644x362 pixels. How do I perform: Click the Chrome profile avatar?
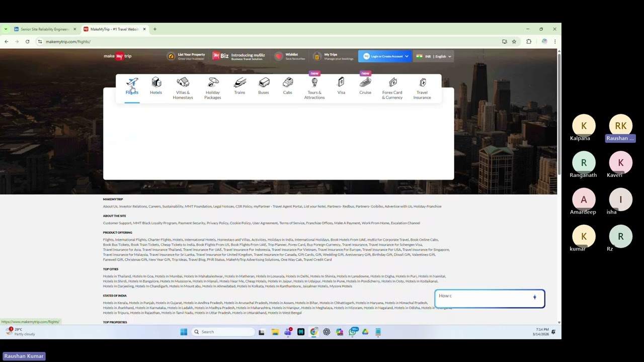544,42
